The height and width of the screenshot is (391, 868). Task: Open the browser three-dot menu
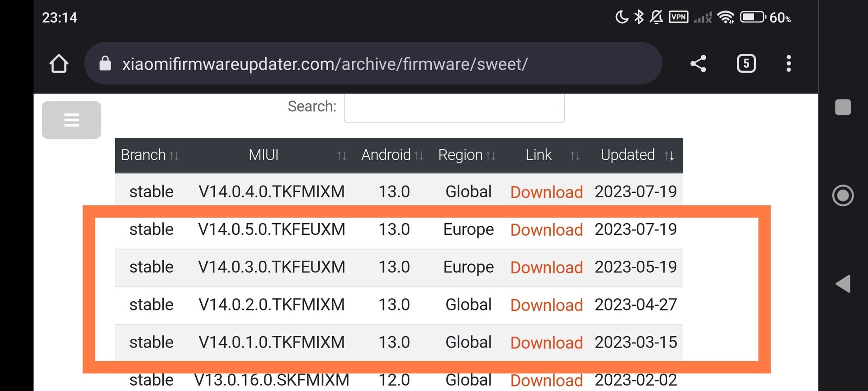(x=788, y=64)
